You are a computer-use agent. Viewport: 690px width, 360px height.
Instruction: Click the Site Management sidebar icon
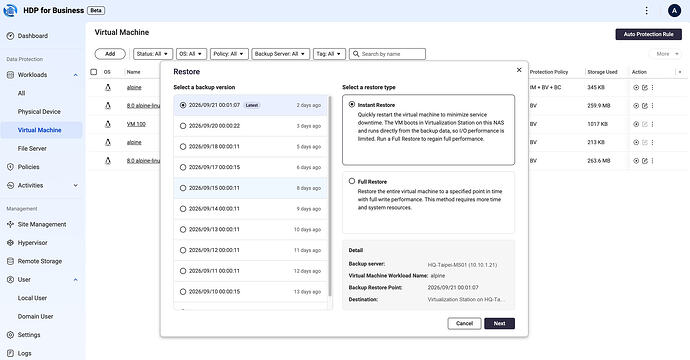[11, 224]
